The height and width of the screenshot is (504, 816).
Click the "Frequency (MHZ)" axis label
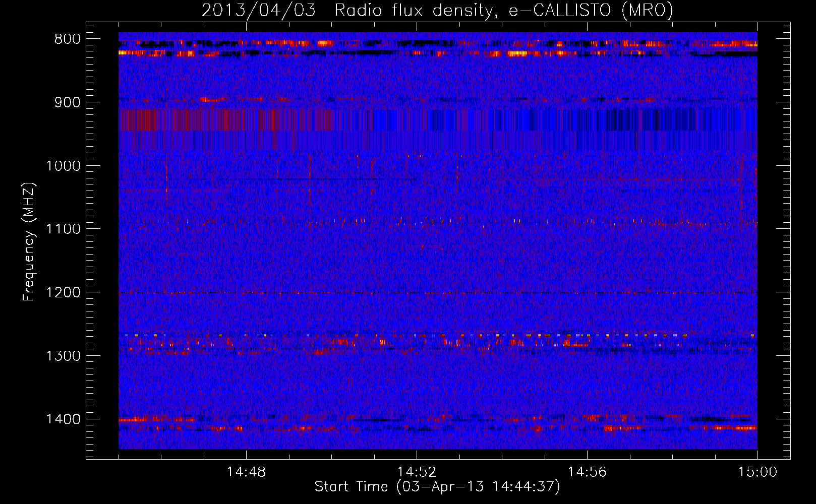[x=29, y=242]
